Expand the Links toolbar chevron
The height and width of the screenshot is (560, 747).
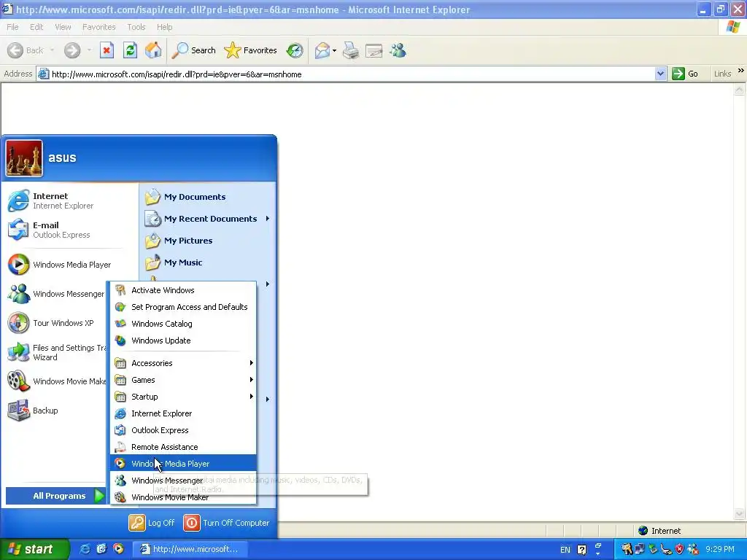tap(741, 71)
